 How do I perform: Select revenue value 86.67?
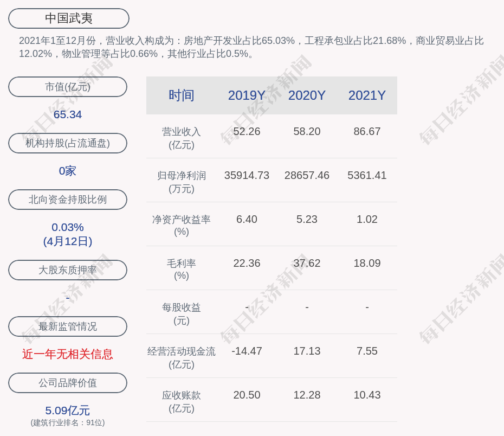point(367,132)
